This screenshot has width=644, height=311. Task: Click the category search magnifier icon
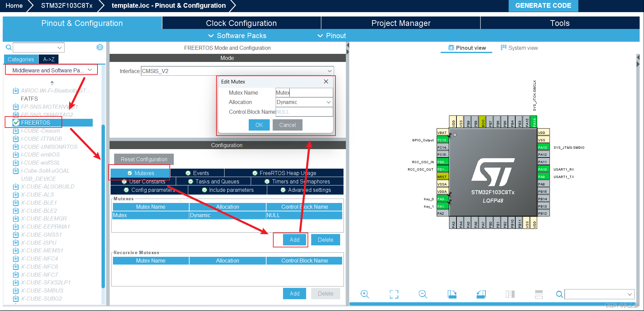(x=9, y=47)
